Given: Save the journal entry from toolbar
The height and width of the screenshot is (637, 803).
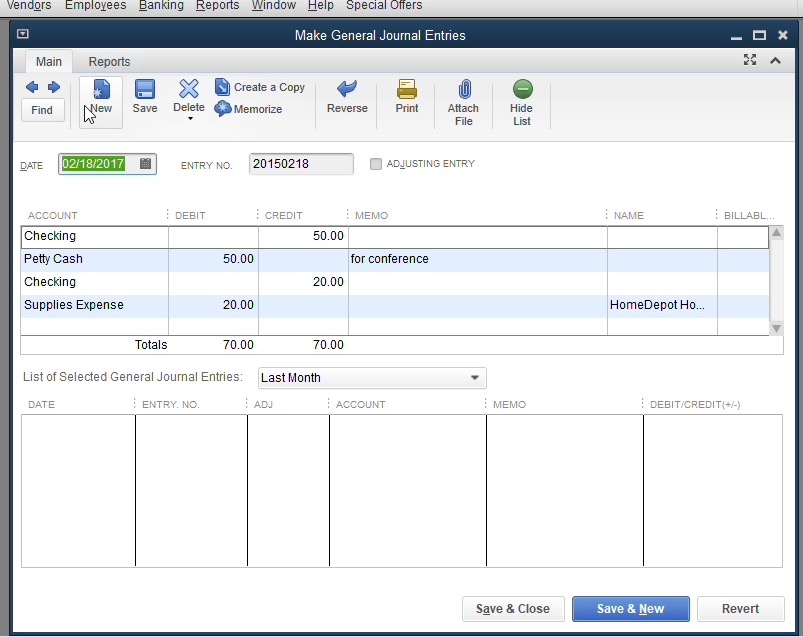Looking at the screenshot, I should pos(145,96).
